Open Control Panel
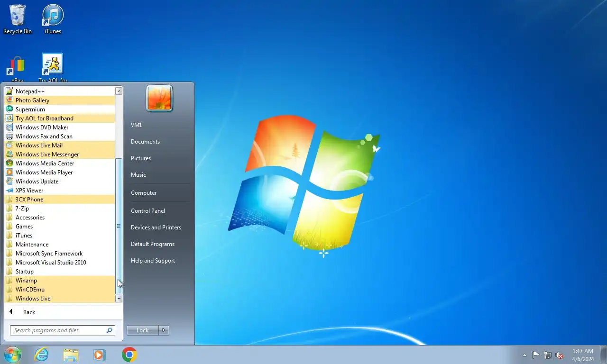The width and height of the screenshot is (607, 364). [x=159, y=211]
